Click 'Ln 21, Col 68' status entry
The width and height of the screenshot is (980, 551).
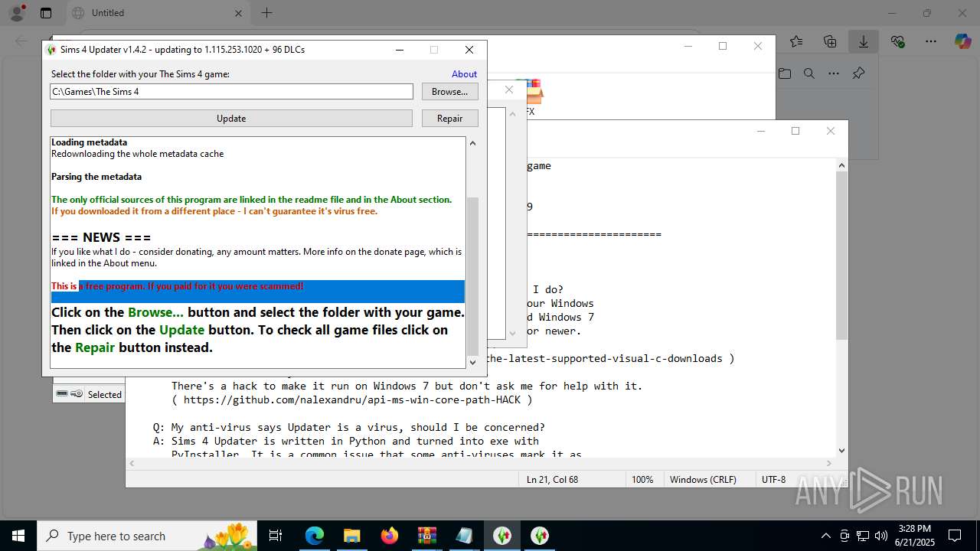point(552,480)
